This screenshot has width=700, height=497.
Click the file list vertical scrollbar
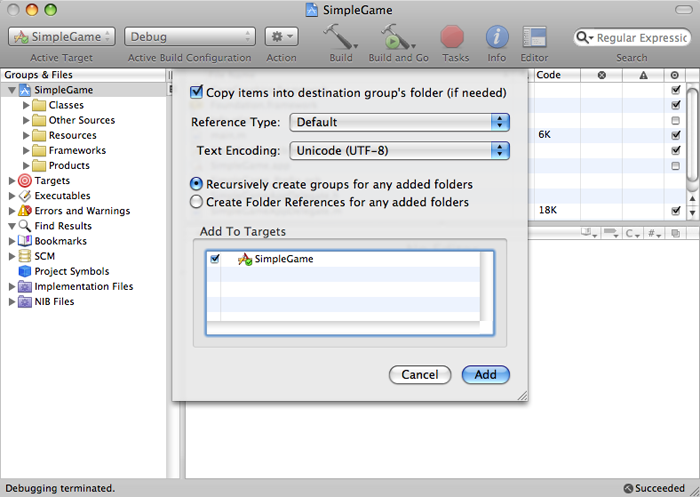pyautogui.click(x=692, y=134)
